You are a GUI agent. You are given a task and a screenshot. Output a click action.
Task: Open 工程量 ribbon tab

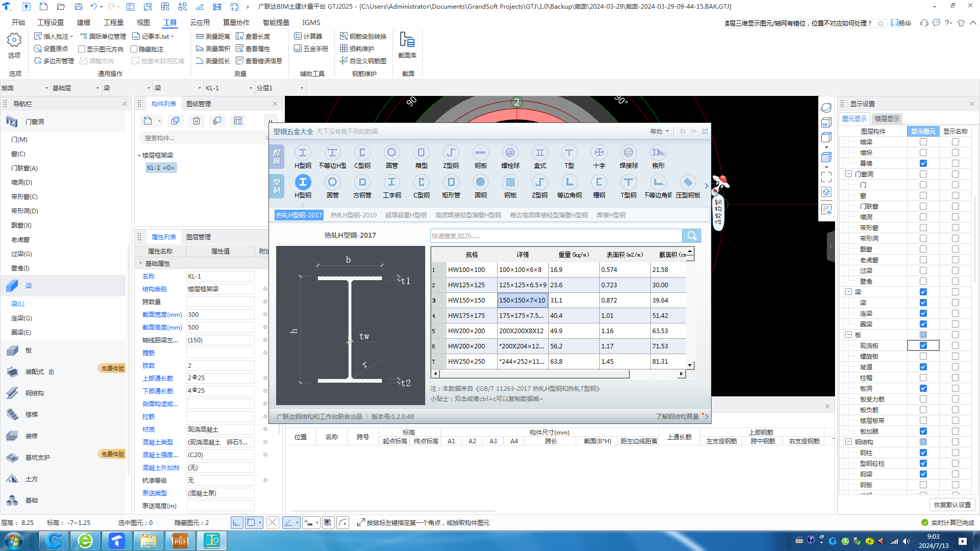(x=113, y=22)
